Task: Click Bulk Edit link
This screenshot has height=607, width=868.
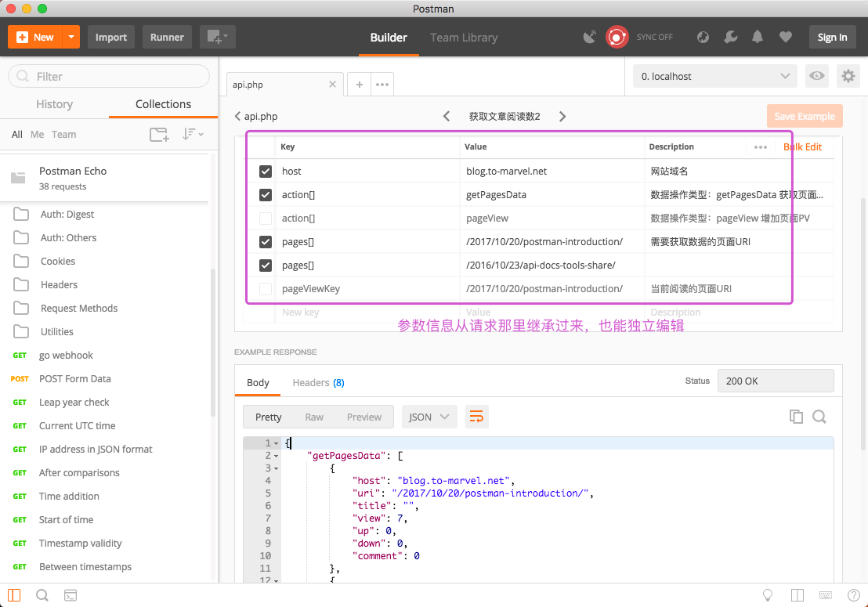Action: (802, 146)
